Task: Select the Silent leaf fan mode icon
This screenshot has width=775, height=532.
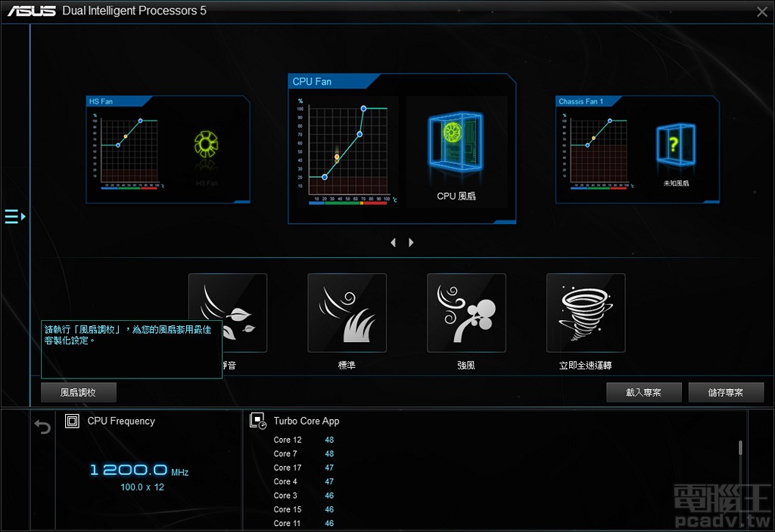Action: [x=228, y=312]
